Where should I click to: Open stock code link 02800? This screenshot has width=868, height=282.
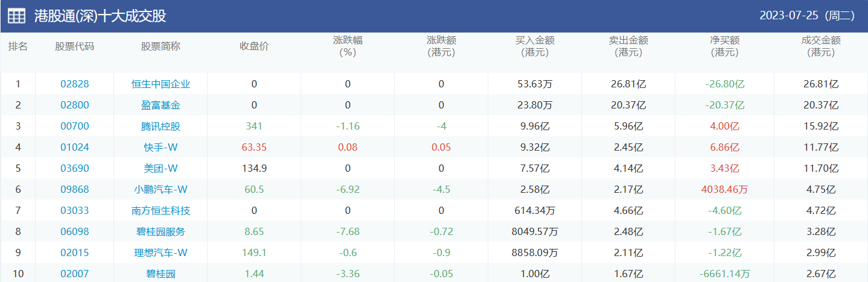(75, 105)
